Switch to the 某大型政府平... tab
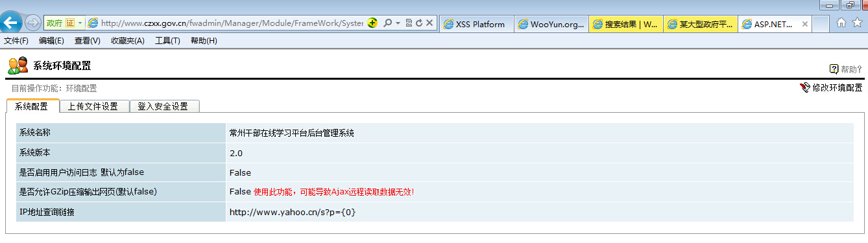868x243 pixels. tap(701, 24)
